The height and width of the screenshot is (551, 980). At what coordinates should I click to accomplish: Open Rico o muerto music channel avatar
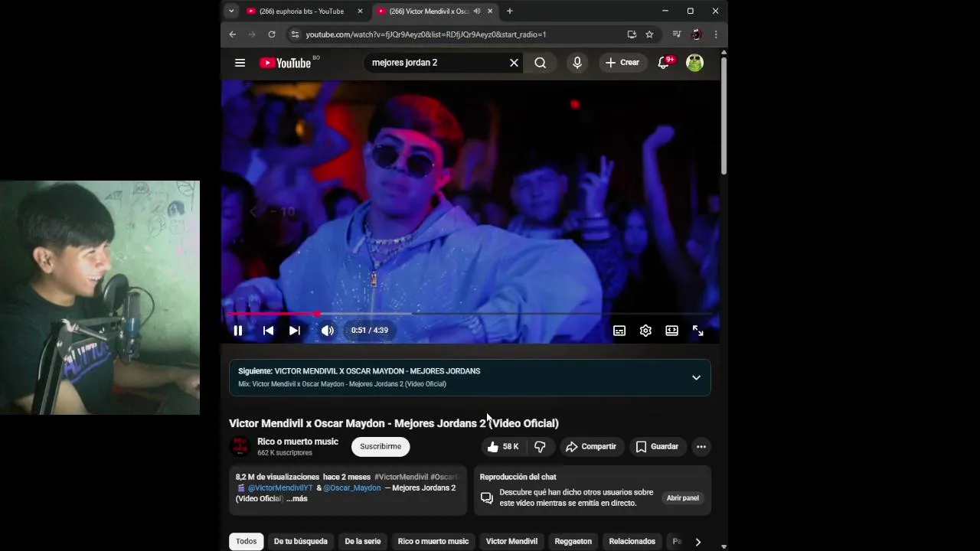[x=240, y=446]
